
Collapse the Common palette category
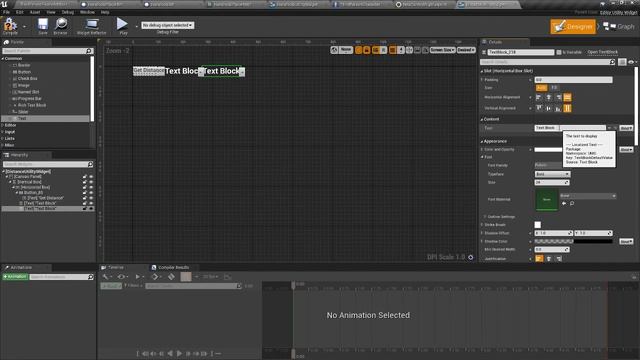(3, 59)
